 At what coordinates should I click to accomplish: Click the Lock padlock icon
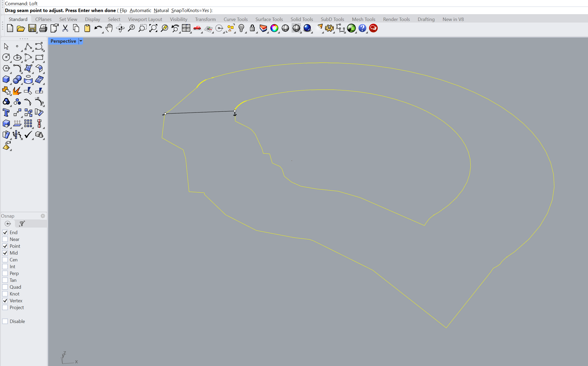coord(252,28)
